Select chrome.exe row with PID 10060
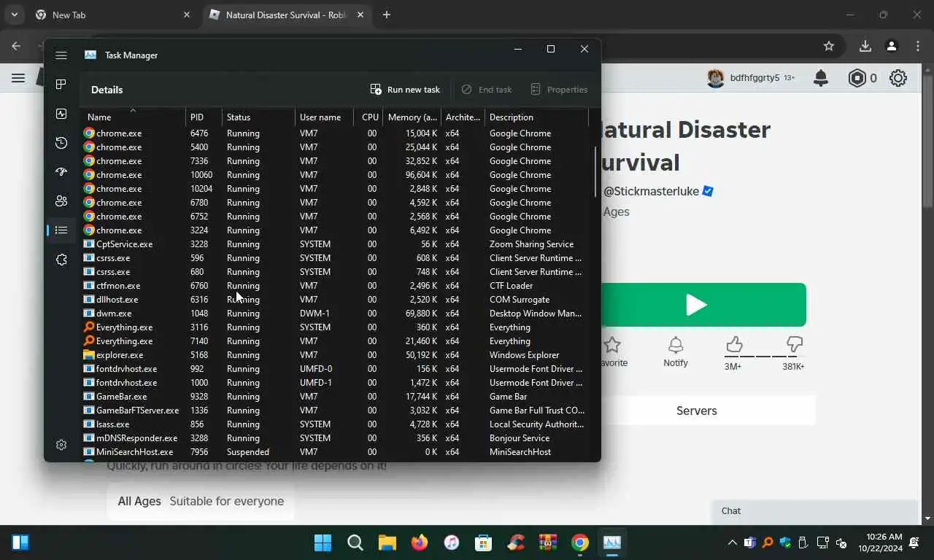 point(335,175)
